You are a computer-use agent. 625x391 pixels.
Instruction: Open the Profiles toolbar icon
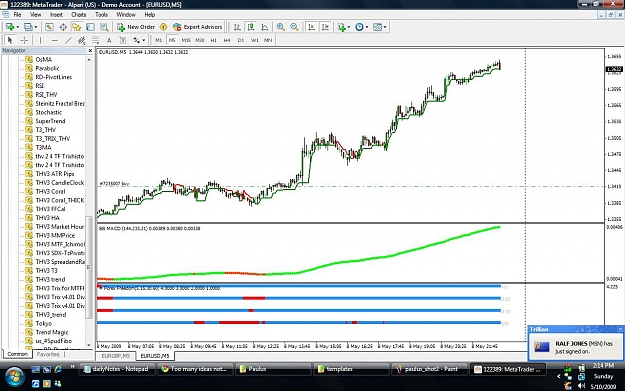pyautogui.click(x=28, y=27)
